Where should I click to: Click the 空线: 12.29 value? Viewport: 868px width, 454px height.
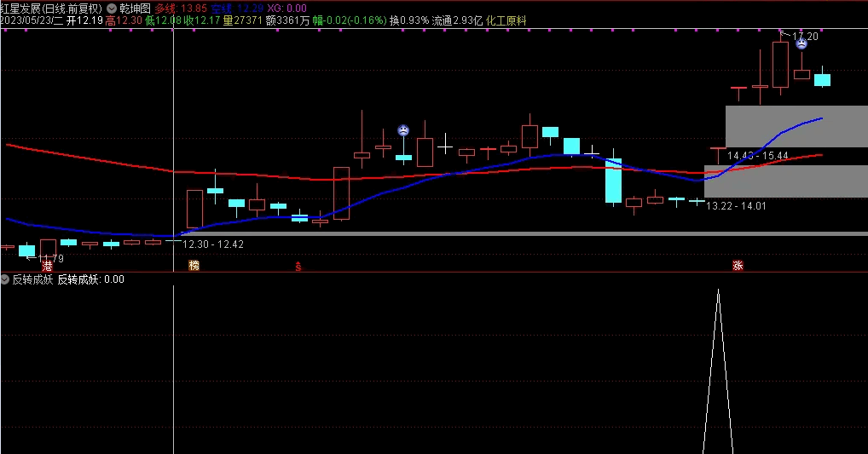point(238,9)
